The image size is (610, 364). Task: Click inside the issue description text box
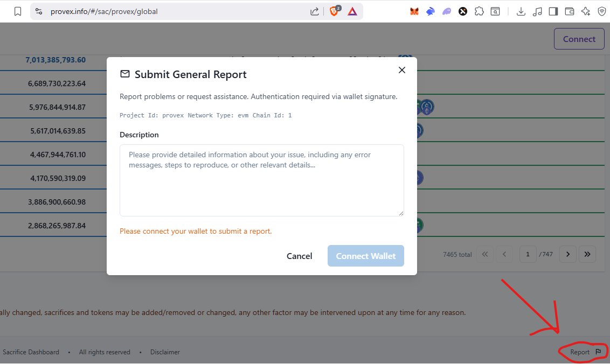coord(261,179)
